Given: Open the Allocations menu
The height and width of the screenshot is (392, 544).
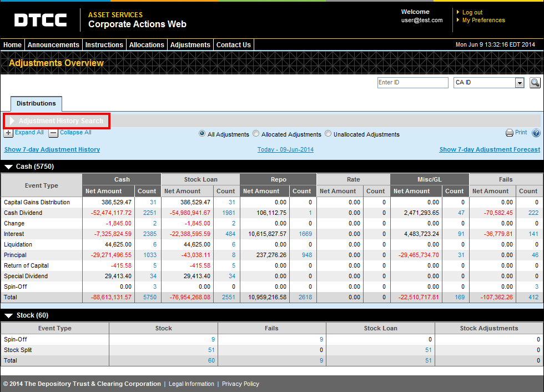Looking at the screenshot, I should pos(147,45).
